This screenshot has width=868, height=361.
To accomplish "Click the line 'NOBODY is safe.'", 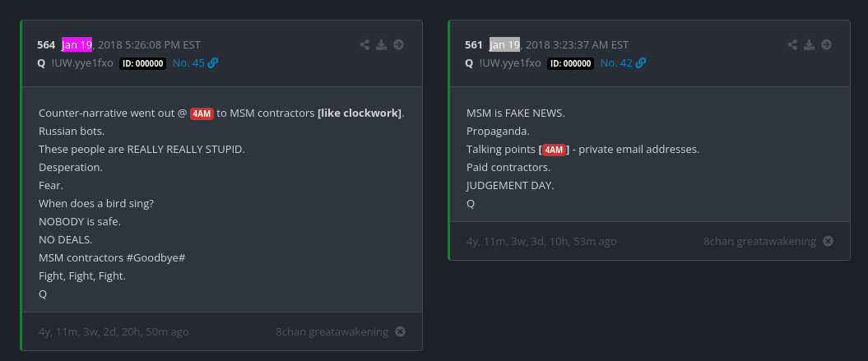I will click(80, 221).
